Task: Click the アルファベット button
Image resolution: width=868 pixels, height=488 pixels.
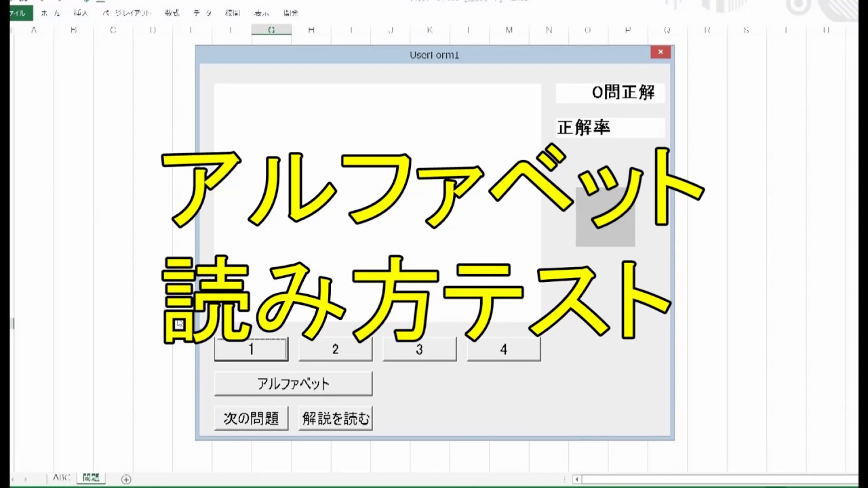Action: click(x=293, y=384)
